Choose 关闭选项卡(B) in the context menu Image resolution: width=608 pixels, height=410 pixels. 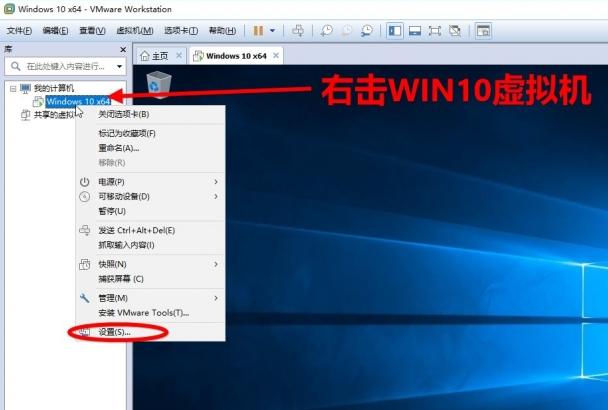(150, 114)
